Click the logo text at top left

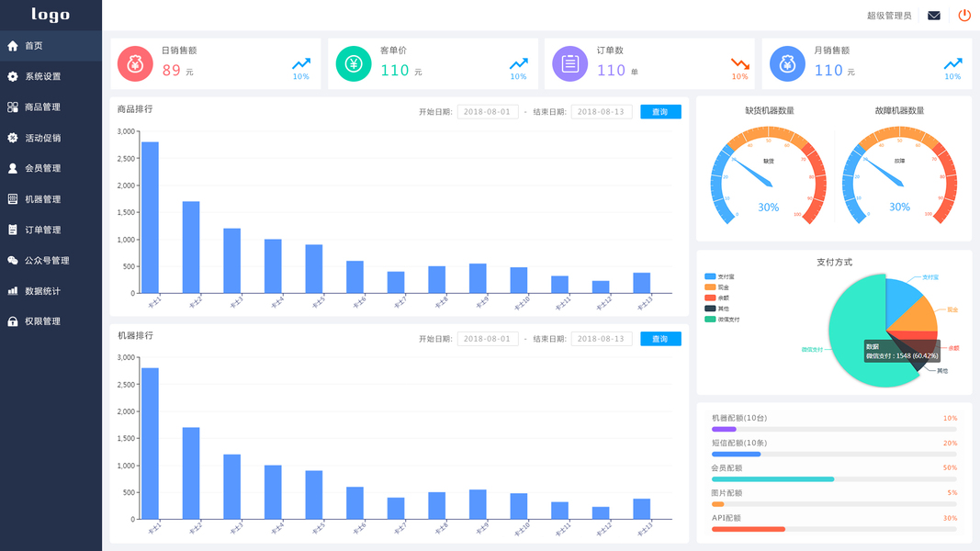tap(51, 15)
